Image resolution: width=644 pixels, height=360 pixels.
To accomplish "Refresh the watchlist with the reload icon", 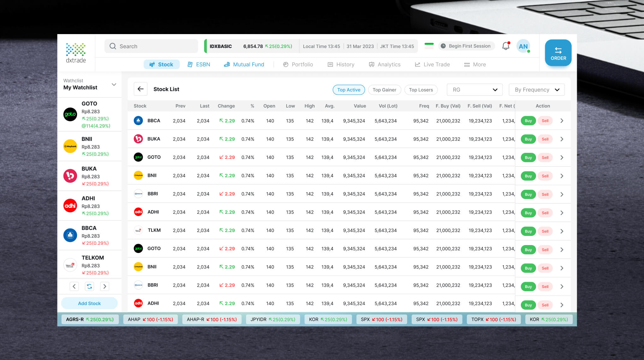I will 89,286.
